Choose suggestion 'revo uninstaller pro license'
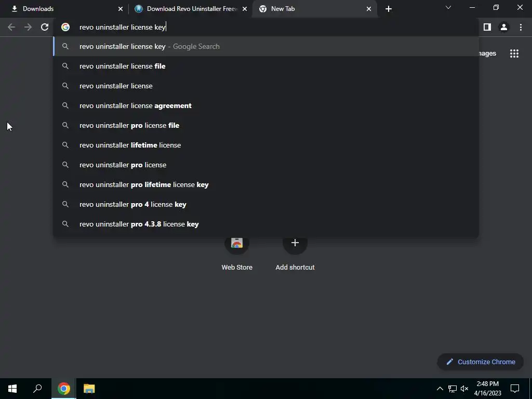532x399 pixels. [266, 165]
